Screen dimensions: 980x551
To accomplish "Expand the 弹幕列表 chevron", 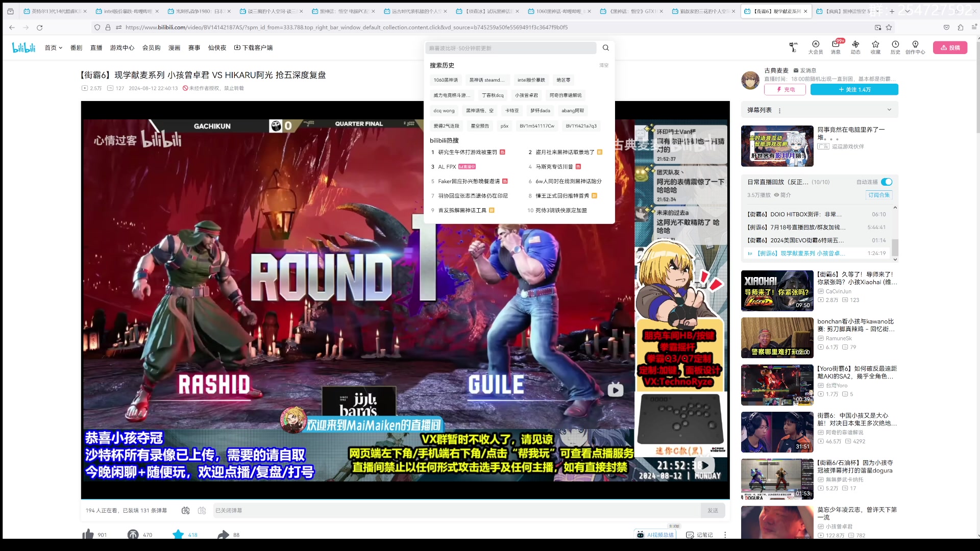I will pyautogui.click(x=889, y=110).
